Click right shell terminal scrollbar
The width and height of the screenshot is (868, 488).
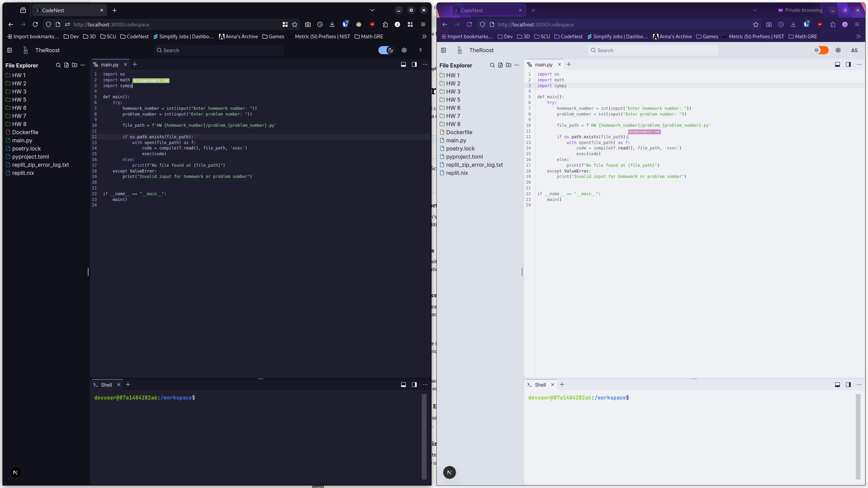[858, 436]
